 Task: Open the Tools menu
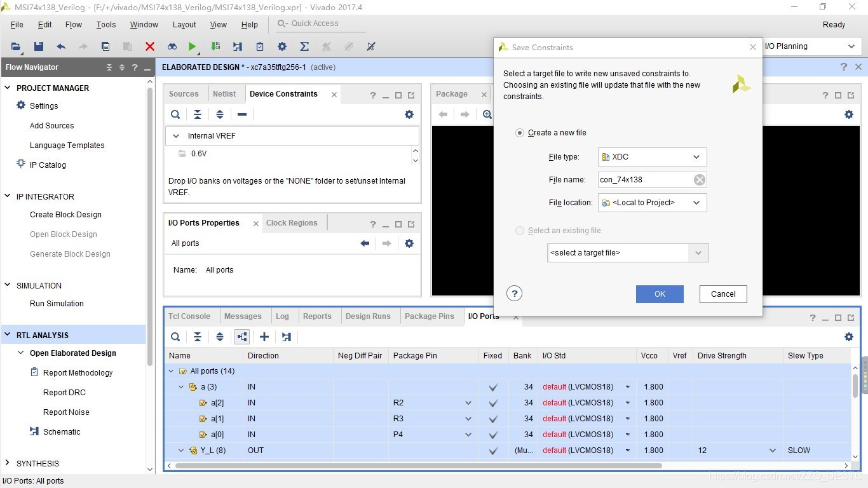106,25
